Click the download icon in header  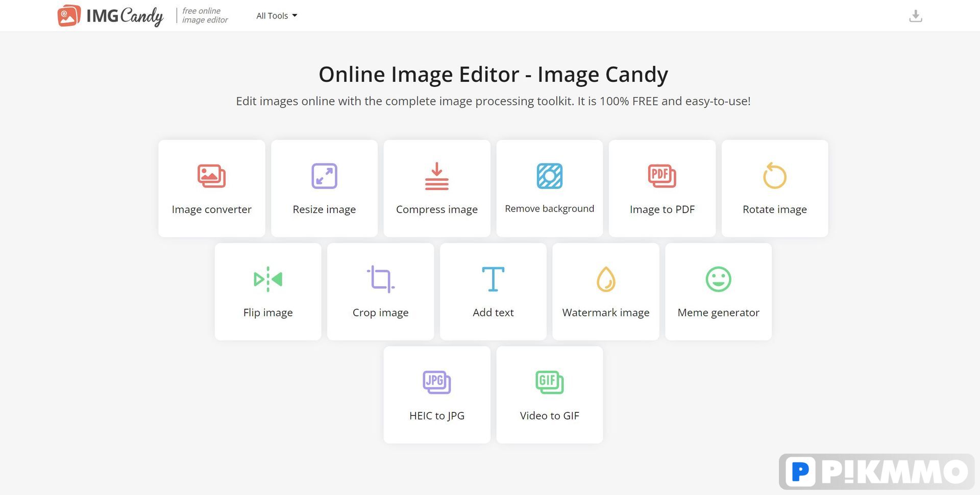(916, 16)
